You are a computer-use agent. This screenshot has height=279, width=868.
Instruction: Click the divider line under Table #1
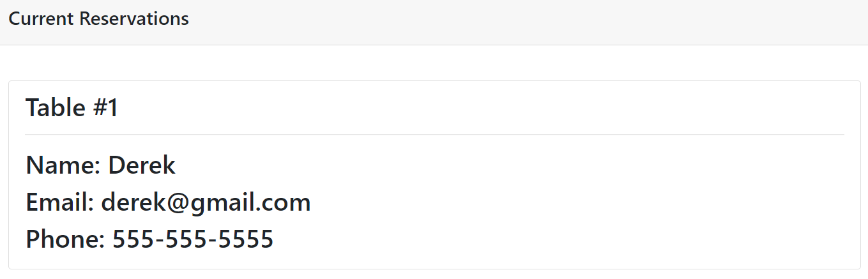pyautogui.click(x=434, y=134)
